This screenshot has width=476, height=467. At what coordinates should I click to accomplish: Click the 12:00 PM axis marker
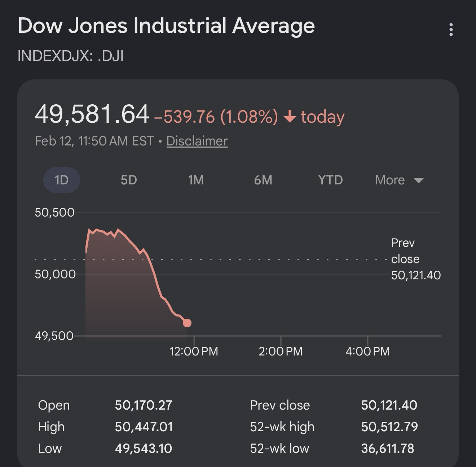pyautogui.click(x=194, y=351)
